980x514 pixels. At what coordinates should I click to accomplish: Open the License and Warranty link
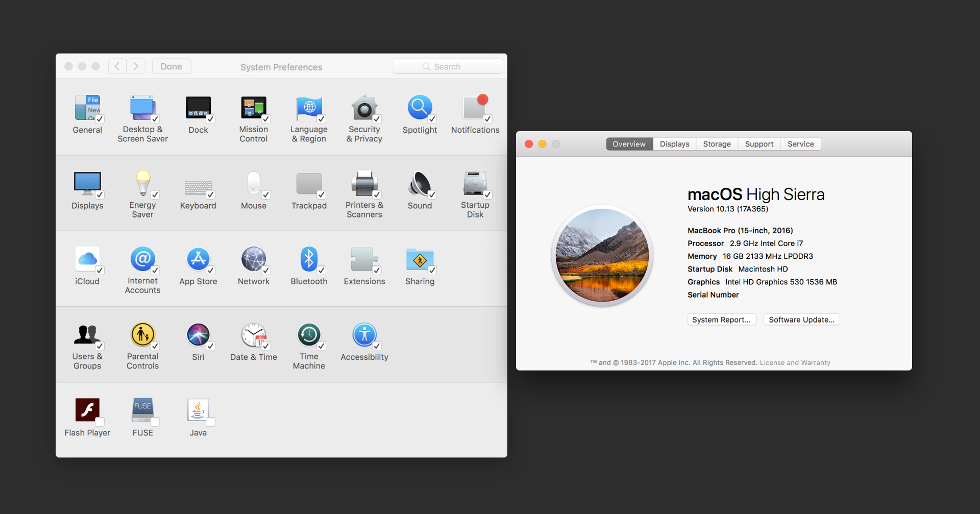[x=795, y=363]
